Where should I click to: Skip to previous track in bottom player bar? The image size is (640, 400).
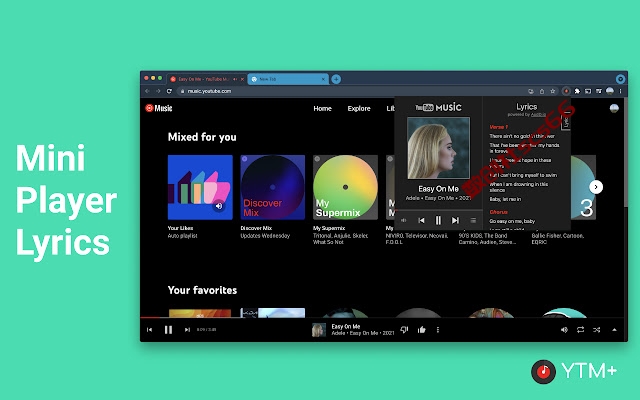tap(149, 330)
